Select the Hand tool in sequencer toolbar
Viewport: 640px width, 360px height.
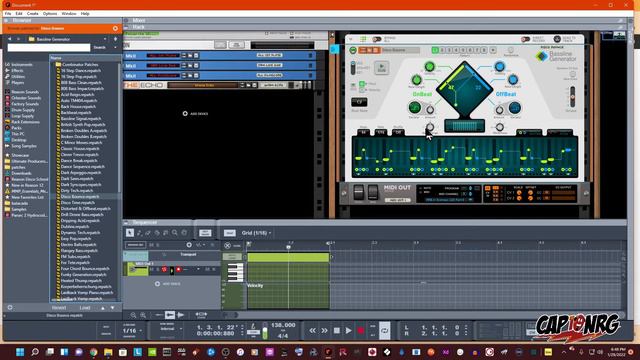[x=184, y=233]
